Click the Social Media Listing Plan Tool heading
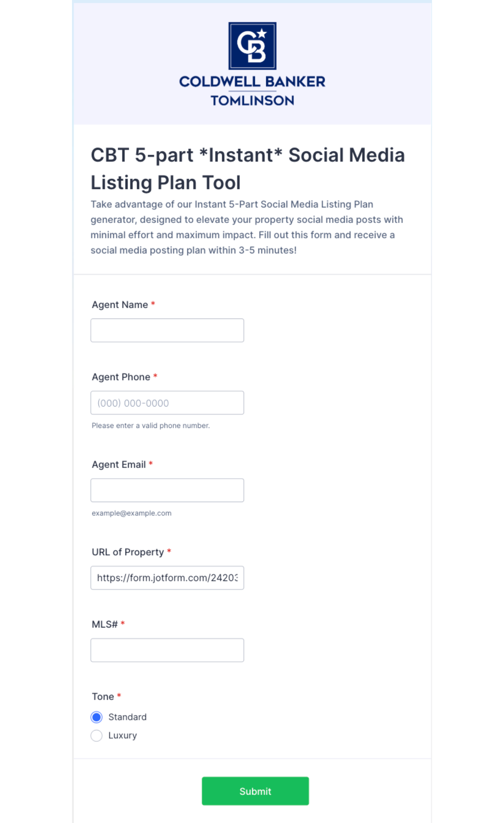Image resolution: width=504 pixels, height=823 pixels. point(248,169)
